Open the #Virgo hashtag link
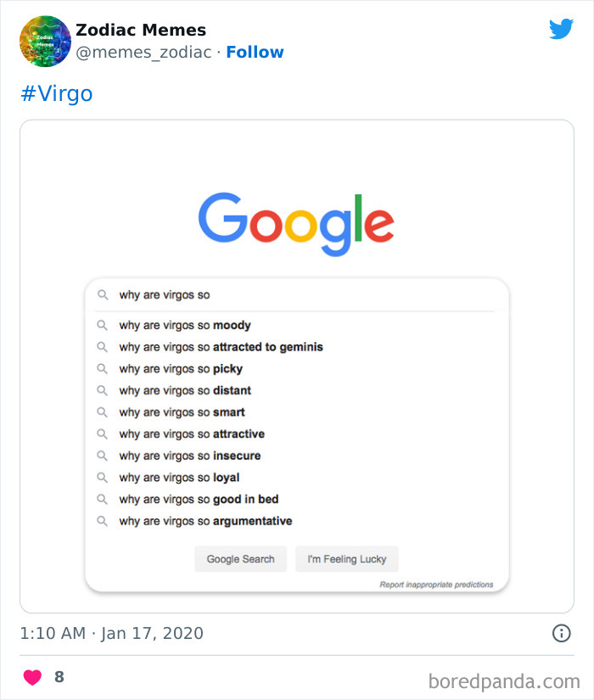 point(56,93)
